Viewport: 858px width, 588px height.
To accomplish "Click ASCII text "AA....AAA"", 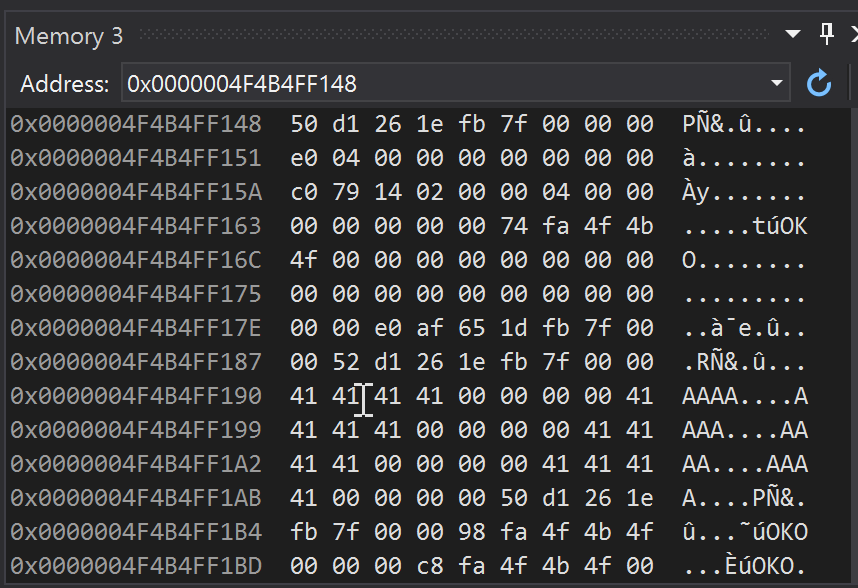I will 745,464.
